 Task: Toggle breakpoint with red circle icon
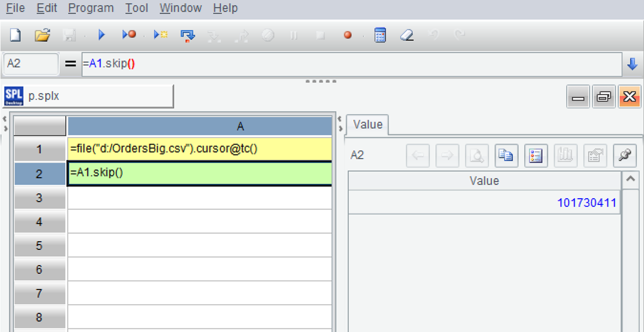(x=347, y=36)
